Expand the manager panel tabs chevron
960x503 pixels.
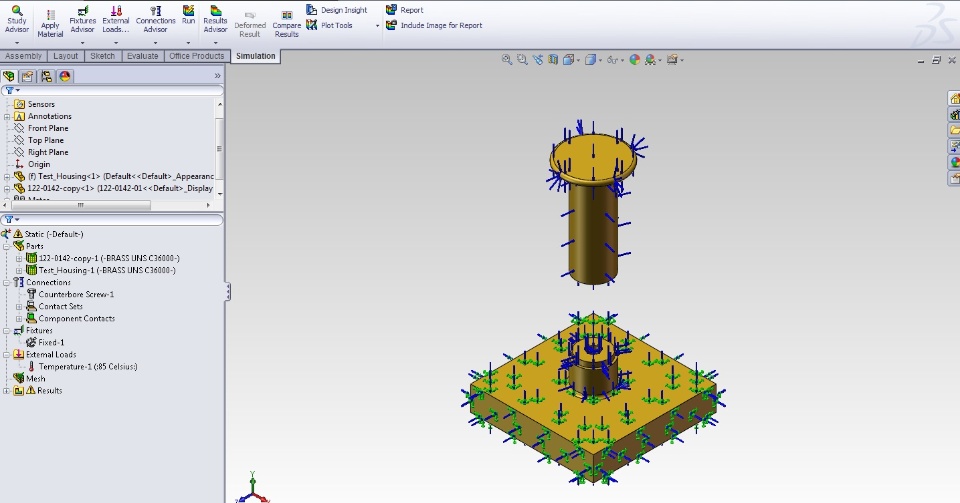[x=217, y=76]
